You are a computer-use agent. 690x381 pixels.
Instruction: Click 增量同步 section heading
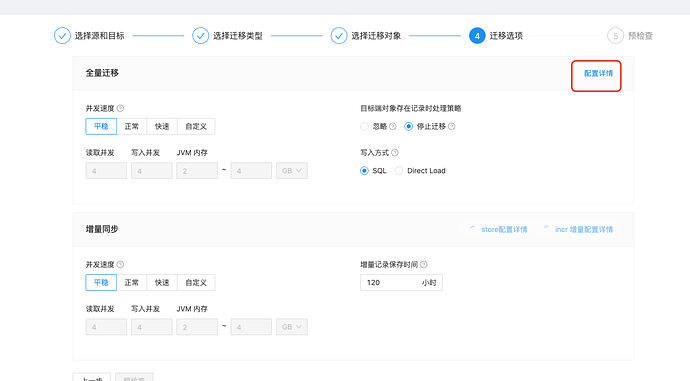102,229
